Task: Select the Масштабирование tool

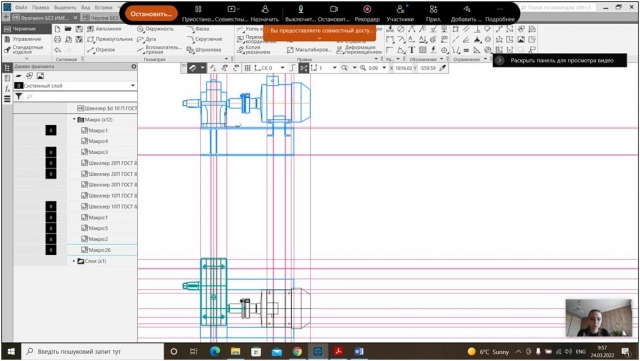Action: tap(309, 50)
